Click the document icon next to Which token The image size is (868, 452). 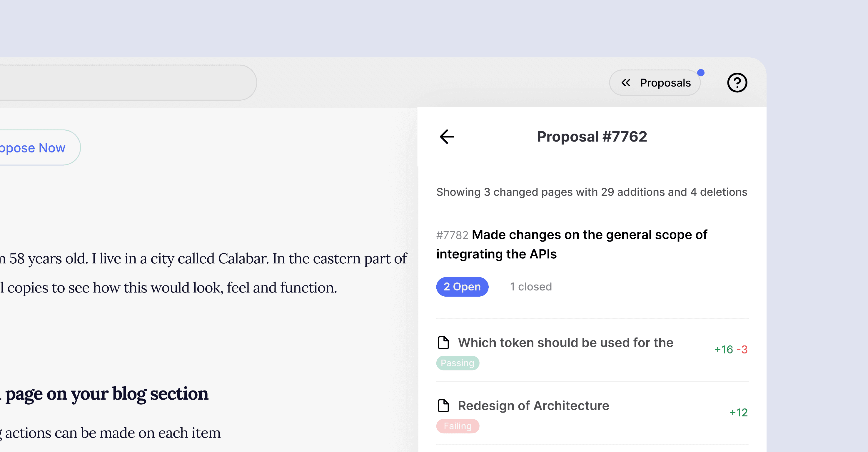[x=443, y=342]
